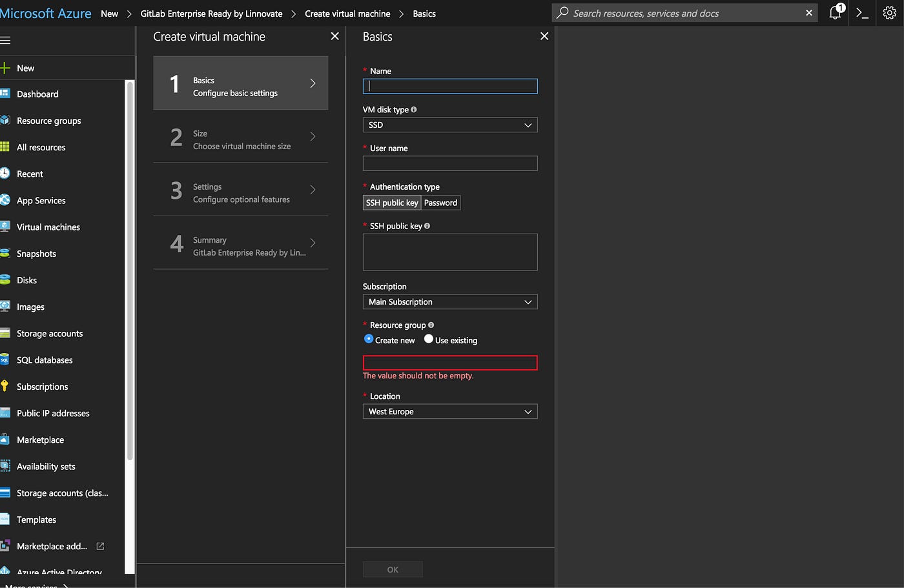Open the notifications bell icon

835,13
